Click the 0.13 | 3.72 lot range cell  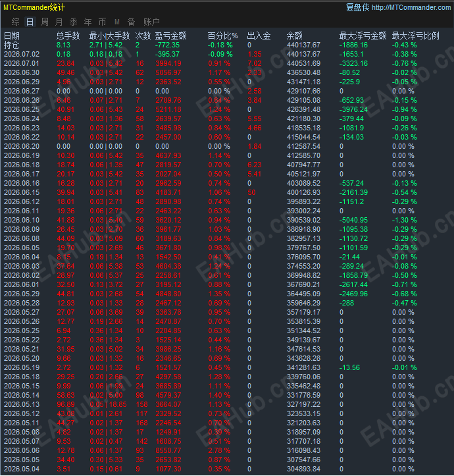click(106, 285)
